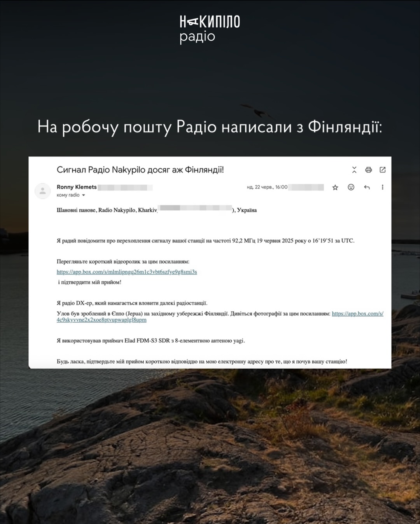Viewport: 420px width, 524px height.
Task: Click the blurred sender email address
Action: coord(124,188)
